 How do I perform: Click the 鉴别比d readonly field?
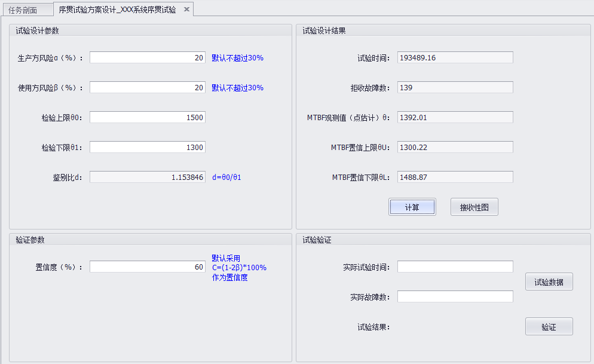coord(147,176)
